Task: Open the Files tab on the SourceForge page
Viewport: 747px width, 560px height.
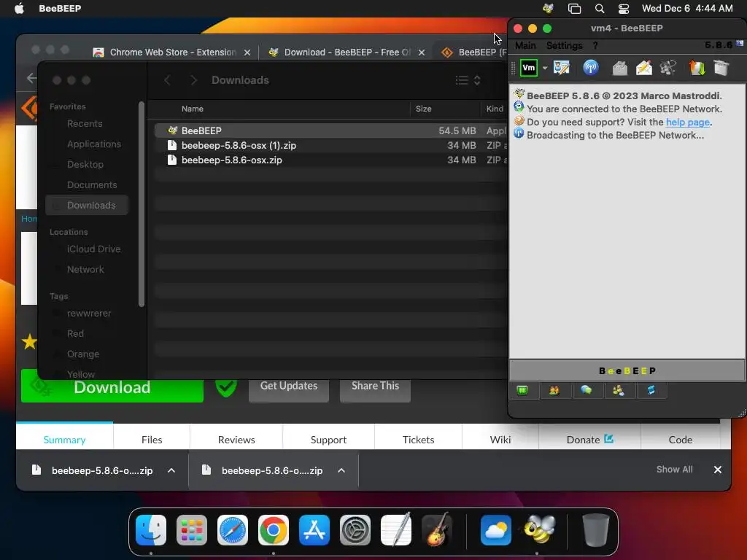Action: click(152, 440)
